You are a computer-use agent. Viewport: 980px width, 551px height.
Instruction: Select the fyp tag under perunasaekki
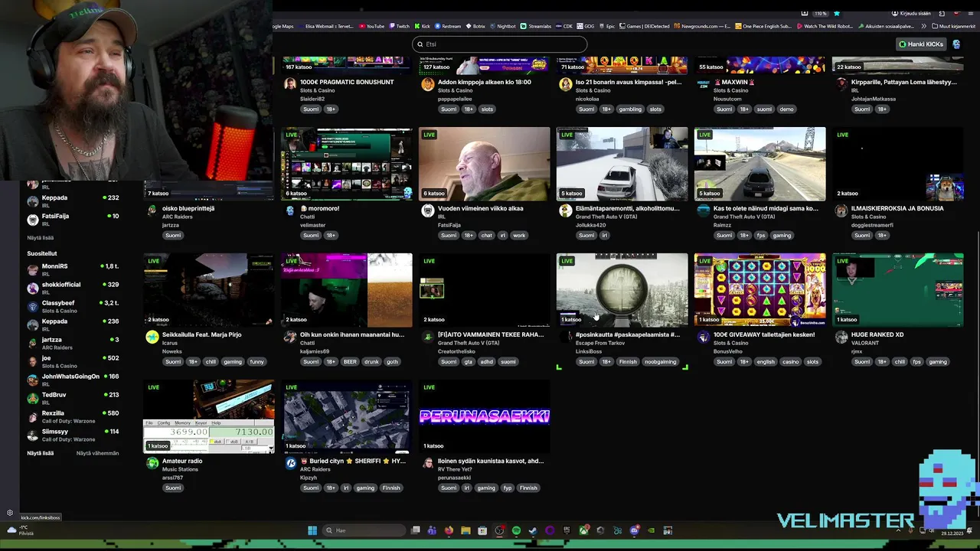tap(508, 488)
